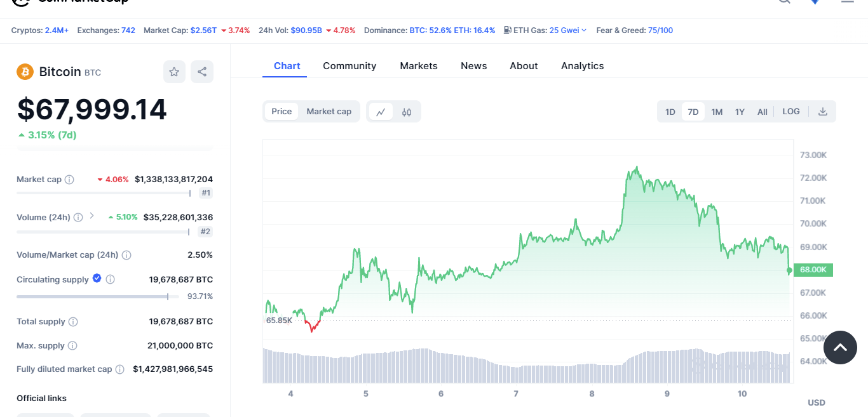This screenshot has height=417, width=868.
Task: Click the Bitcoin price $67,999.14
Action: 92,109
